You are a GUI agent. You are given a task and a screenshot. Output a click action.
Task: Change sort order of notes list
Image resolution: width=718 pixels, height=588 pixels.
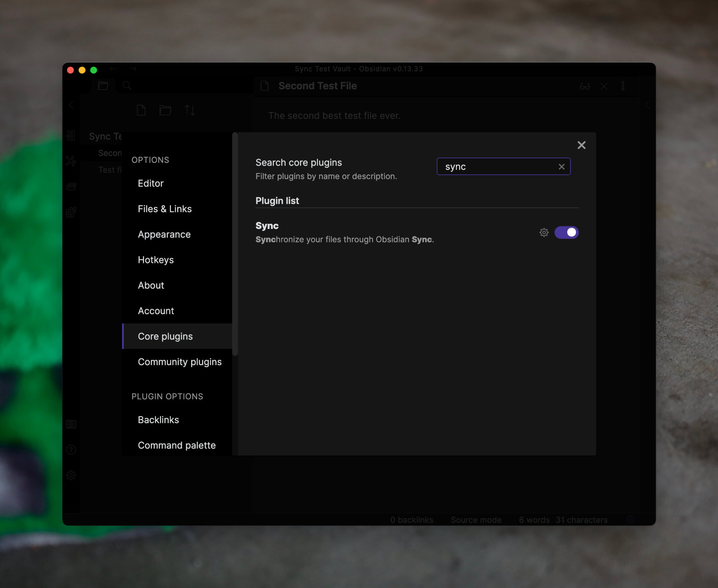190,110
